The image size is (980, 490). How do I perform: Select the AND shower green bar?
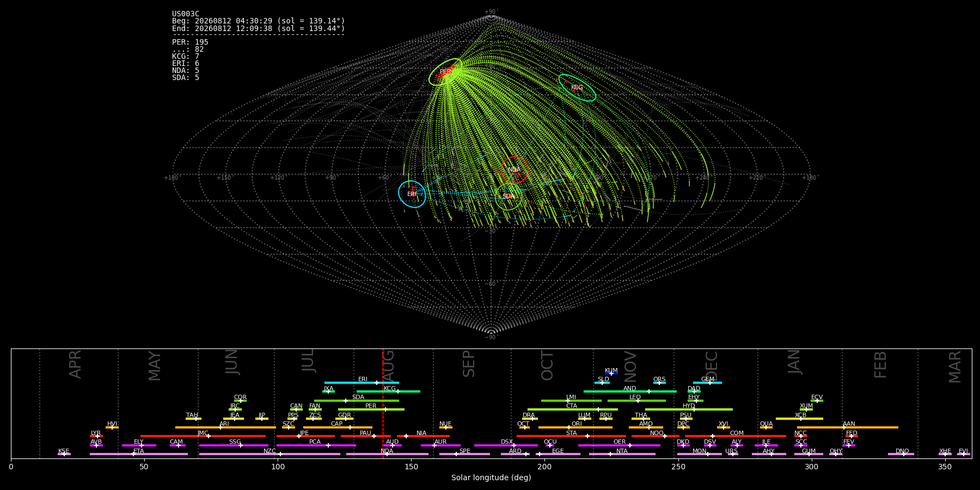[x=630, y=391]
